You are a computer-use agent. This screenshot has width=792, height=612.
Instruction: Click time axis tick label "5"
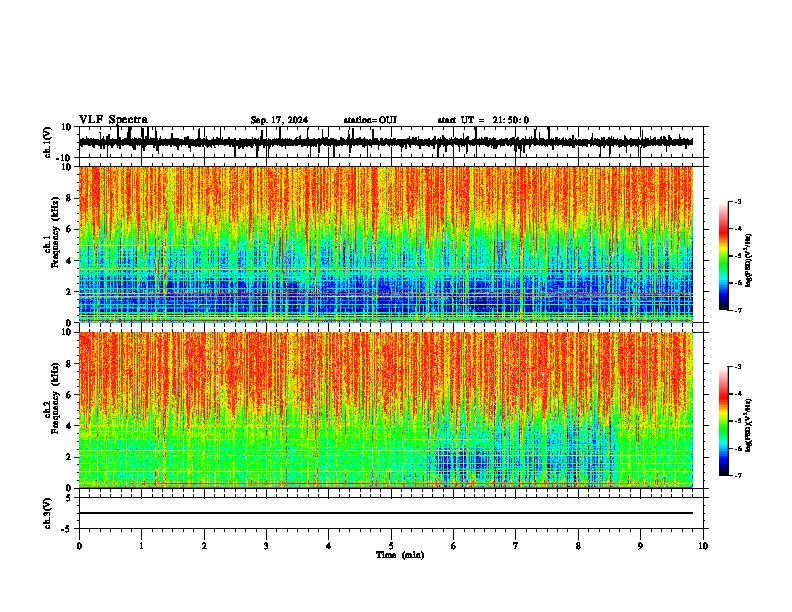[x=391, y=546]
